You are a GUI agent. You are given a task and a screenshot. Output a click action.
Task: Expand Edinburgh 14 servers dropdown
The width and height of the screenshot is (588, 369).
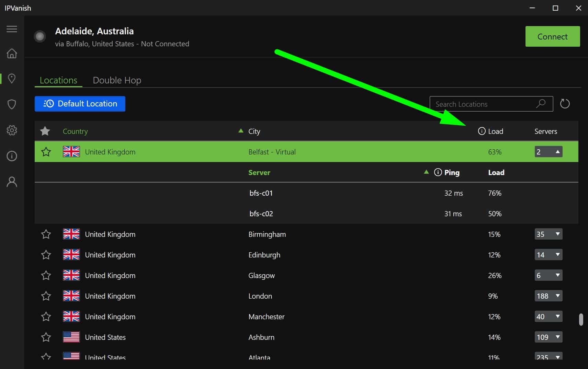coord(548,255)
